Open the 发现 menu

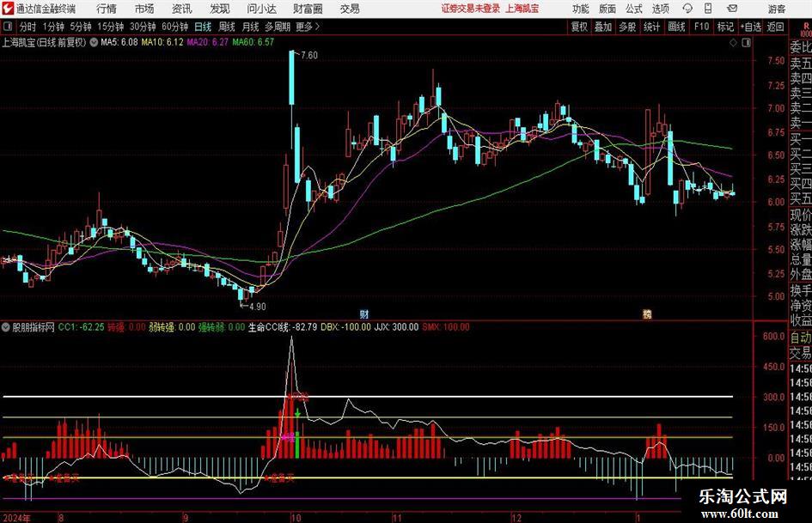[220, 9]
